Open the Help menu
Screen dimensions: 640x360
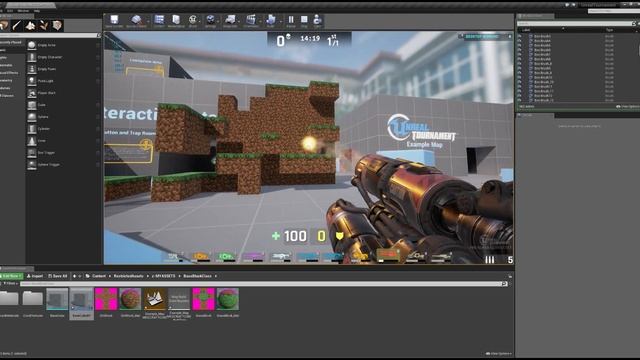click(x=37, y=11)
